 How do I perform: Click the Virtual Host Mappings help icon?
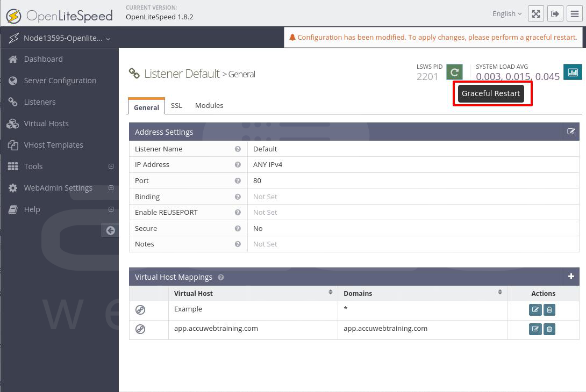coord(221,278)
